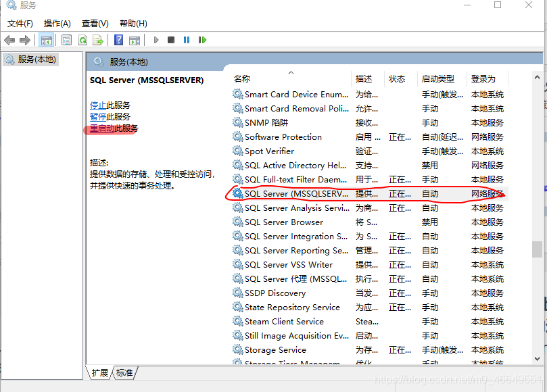Select SQL Full-text Filter Daem... gear icon
The image size is (547, 392).
click(x=237, y=179)
